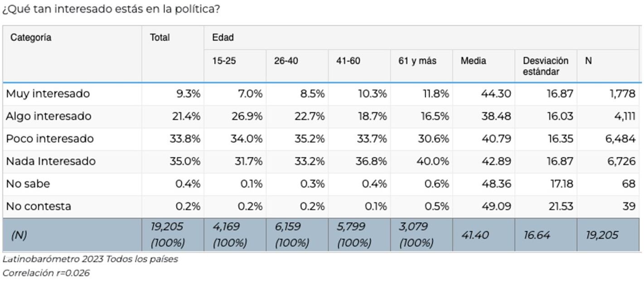Screen dimensions: 644x281
Task: Select the Edad group header
Action: (223, 38)
